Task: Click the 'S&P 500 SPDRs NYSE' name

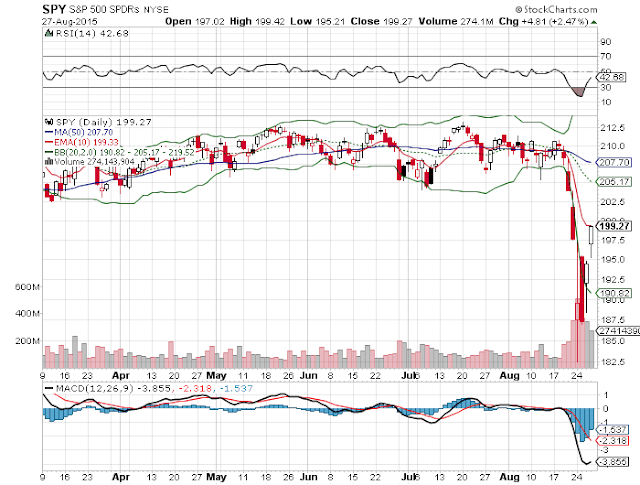Action: pos(118,9)
